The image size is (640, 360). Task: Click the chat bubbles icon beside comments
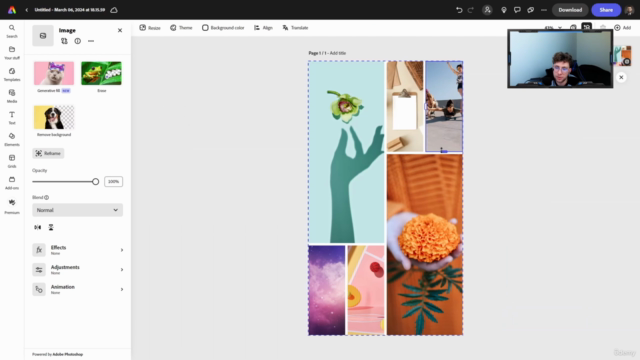[x=531, y=10]
